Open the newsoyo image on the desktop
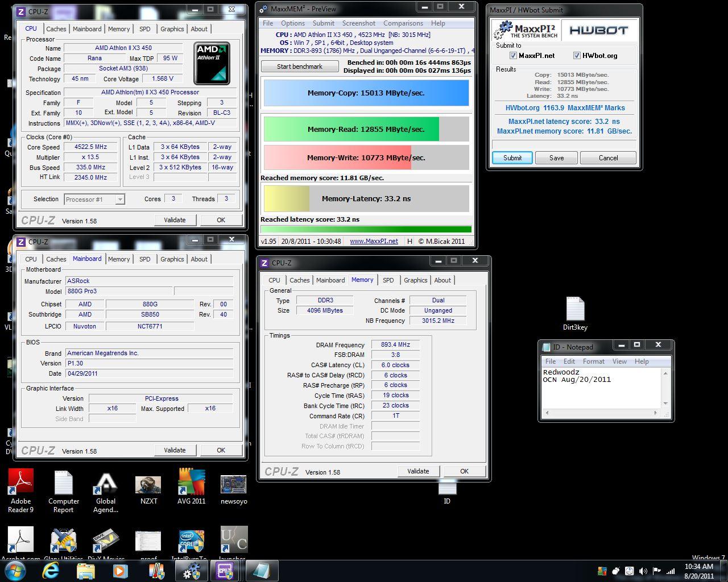Image resolution: width=728 pixels, height=582 pixels. pyautogui.click(x=234, y=490)
